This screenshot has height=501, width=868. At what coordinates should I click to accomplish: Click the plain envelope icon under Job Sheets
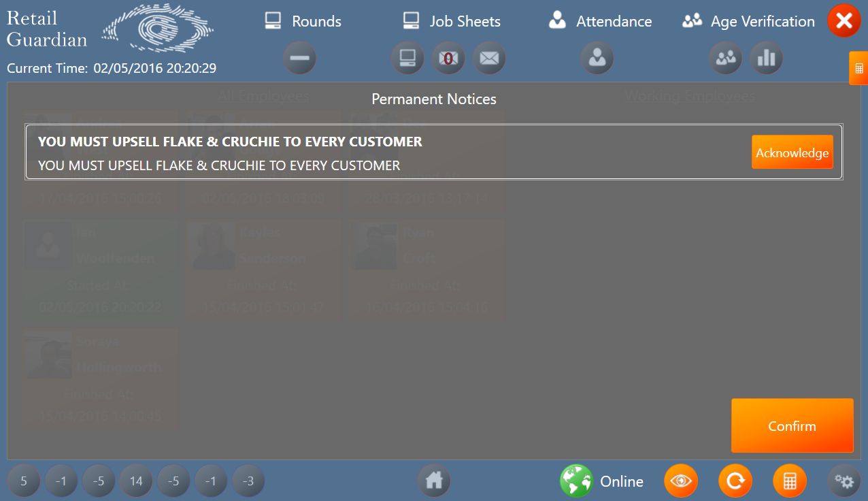488,59
